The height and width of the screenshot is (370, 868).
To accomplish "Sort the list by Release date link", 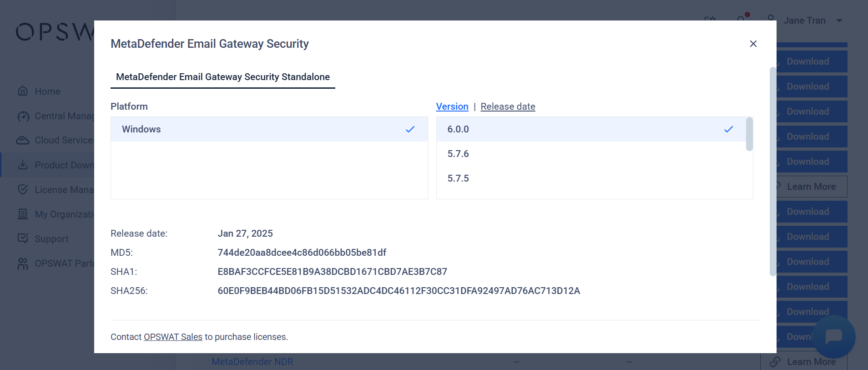I will (508, 106).
